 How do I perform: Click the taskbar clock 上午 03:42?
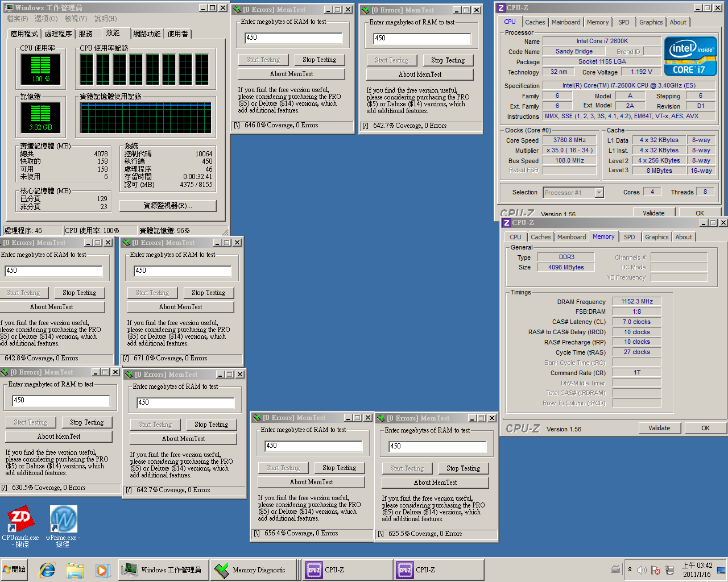pyautogui.click(x=697, y=569)
